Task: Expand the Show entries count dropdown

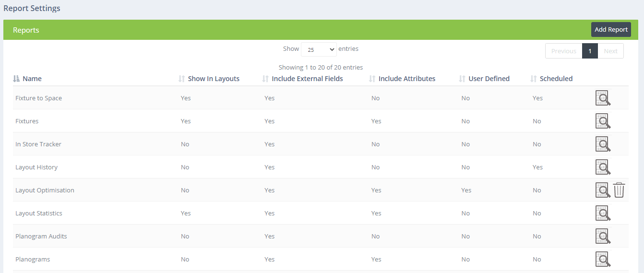Action: (319, 49)
